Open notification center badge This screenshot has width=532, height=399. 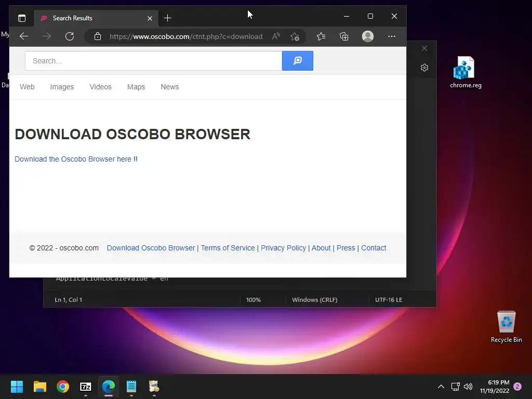517,387
